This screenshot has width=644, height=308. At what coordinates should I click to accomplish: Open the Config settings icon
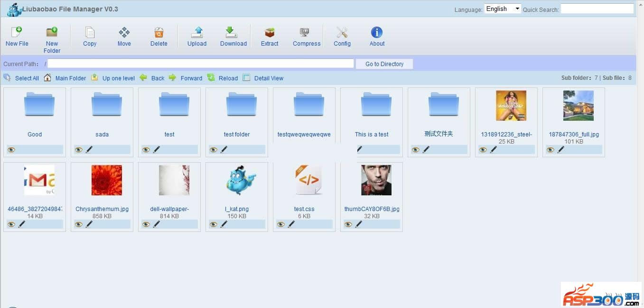[x=342, y=32]
